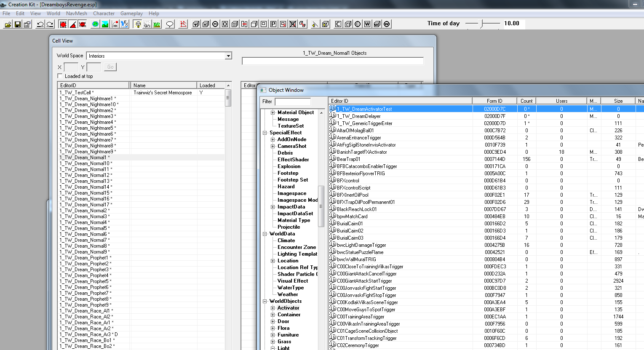This screenshot has height=350, width=644.
Task: Click the Undo toolbar icon
Action: pyautogui.click(x=40, y=24)
